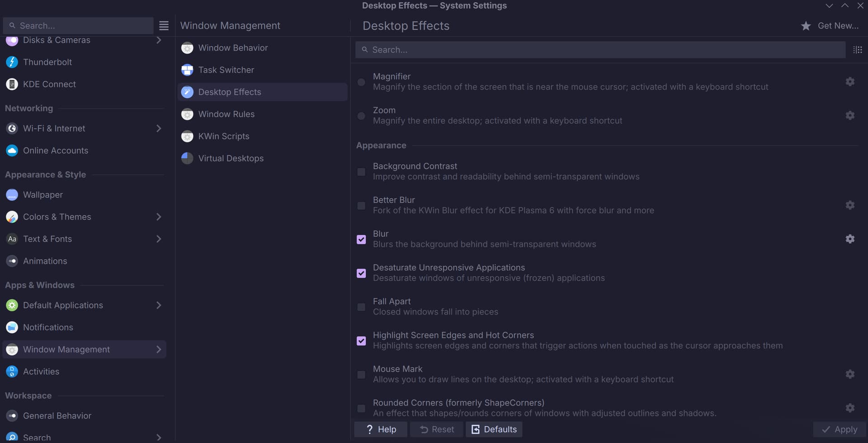868x443 pixels.
Task: Select Wallpaper in the sidebar
Action: pos(85,195)
